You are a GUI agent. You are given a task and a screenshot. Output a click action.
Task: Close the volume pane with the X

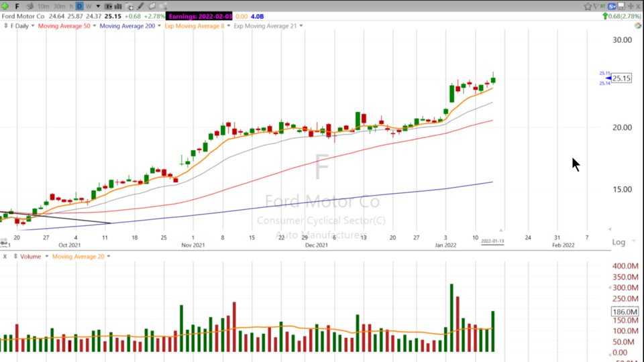pos(5,257)
